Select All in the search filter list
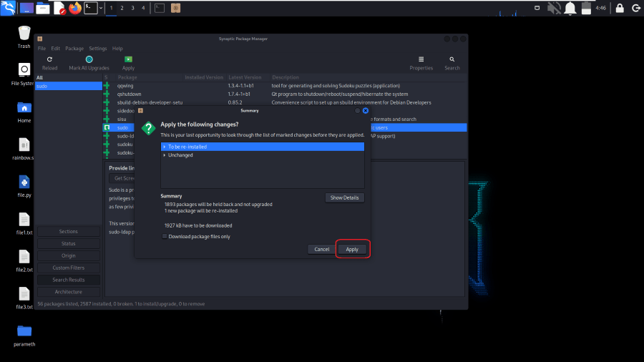The image size is (644, 362). click(69, 77)
